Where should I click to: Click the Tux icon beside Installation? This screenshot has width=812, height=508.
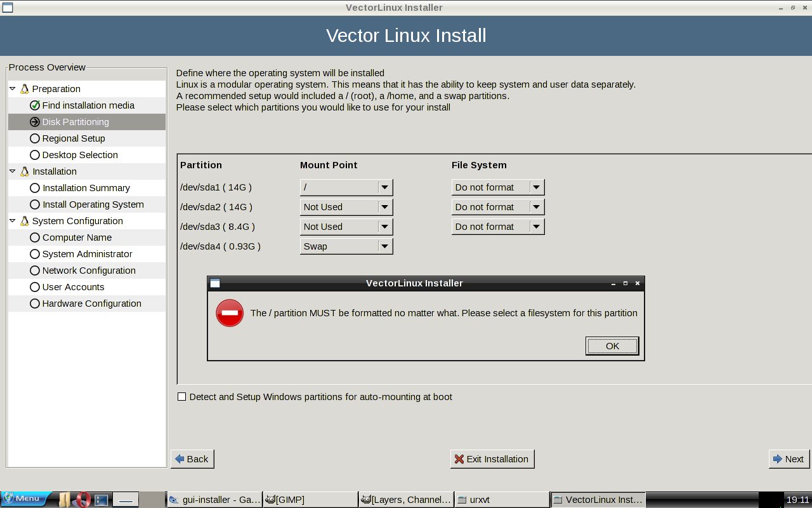pos(25,171)
